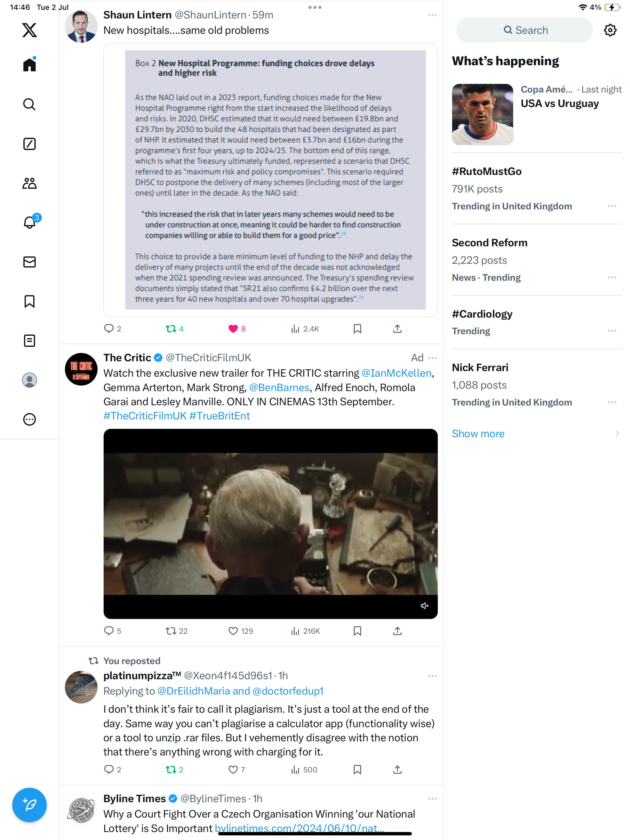Tap the compose post floating button
Image resolution: width=630 pixels, height=840 pixels.
[x=30, y=805]
